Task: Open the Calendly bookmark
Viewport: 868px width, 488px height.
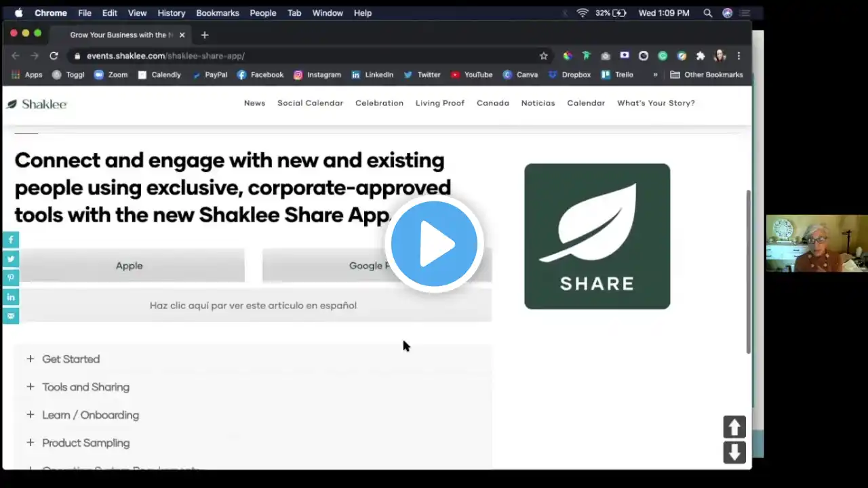Action: pos(159,75)
